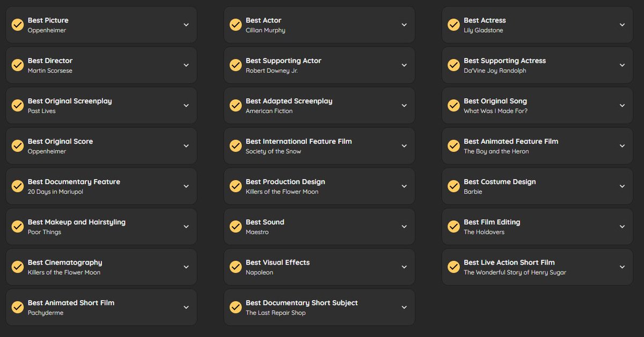Screen dimensions: 644x337
Task: Expand the Best Makeup and Hairstyling chevron
Action: pos(186,226)
